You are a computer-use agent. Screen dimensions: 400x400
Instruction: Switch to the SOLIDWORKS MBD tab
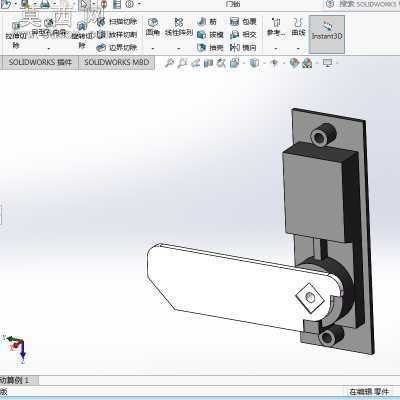point(116,62)
